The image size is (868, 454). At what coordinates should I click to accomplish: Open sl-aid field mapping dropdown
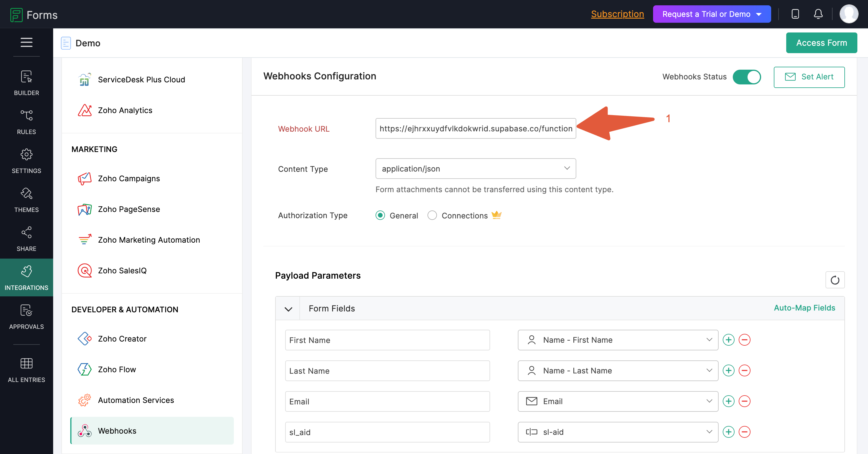pyautogui.click(x=618, y=432)
